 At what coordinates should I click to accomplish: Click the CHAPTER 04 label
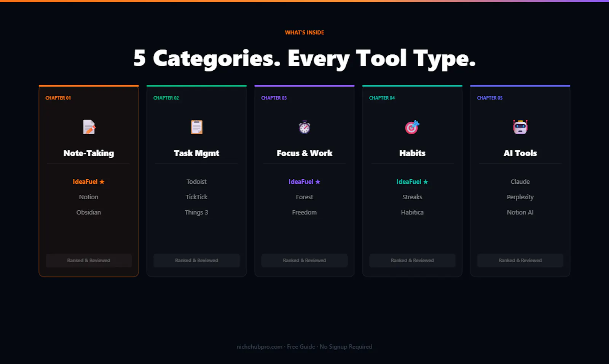click(382, 98)
